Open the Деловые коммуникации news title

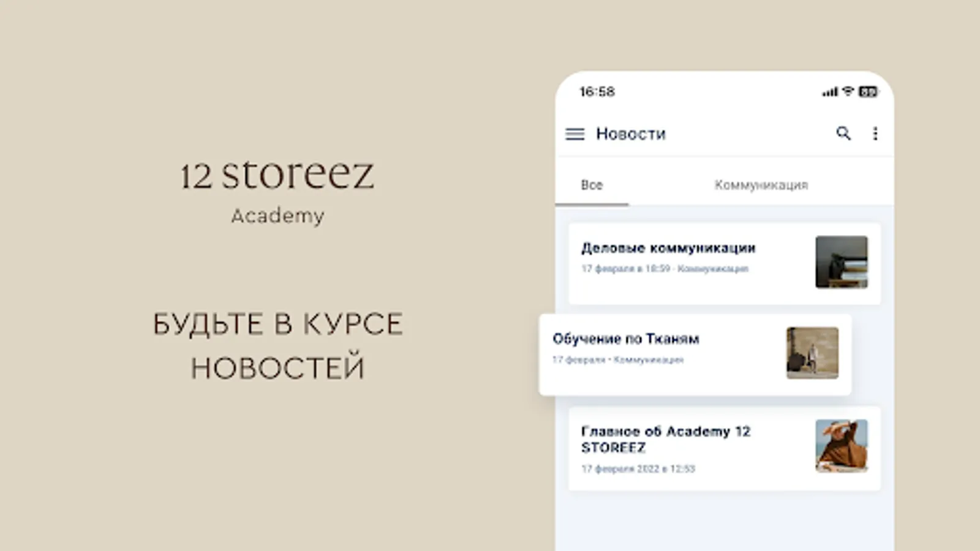(668, 248)
